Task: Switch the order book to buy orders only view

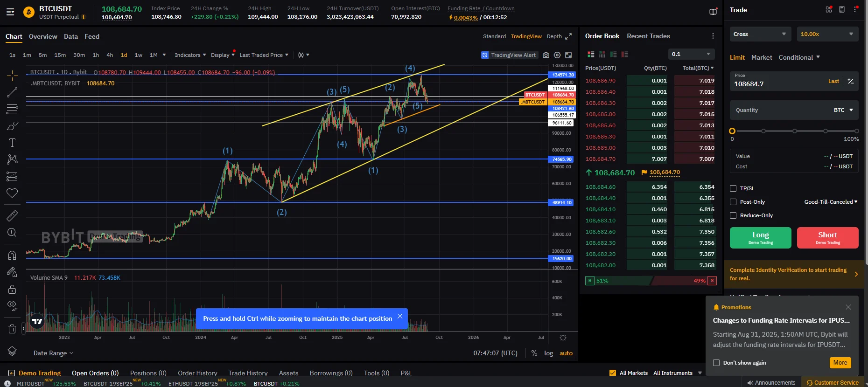Action: [613, 54]
